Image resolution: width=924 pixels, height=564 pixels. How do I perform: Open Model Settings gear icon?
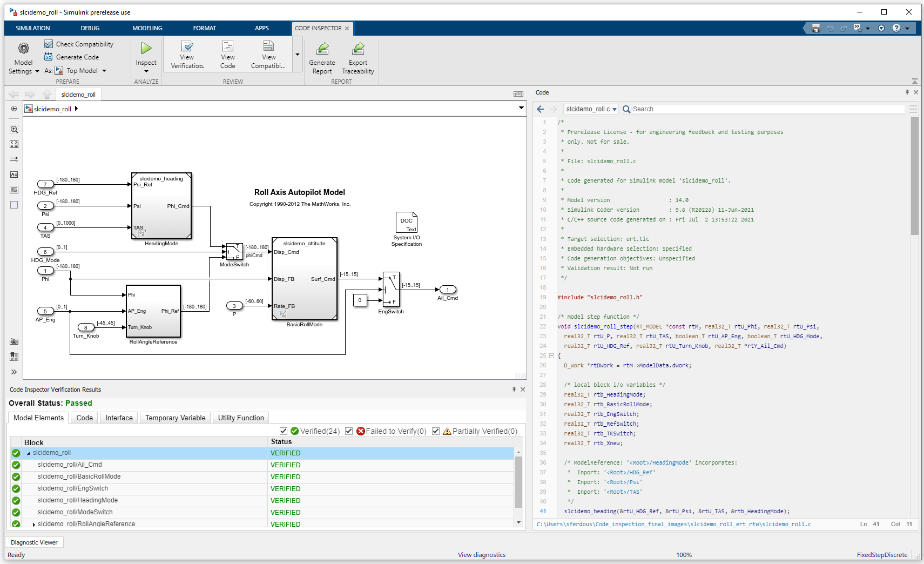pyautogui.click(x=24, y=49)
